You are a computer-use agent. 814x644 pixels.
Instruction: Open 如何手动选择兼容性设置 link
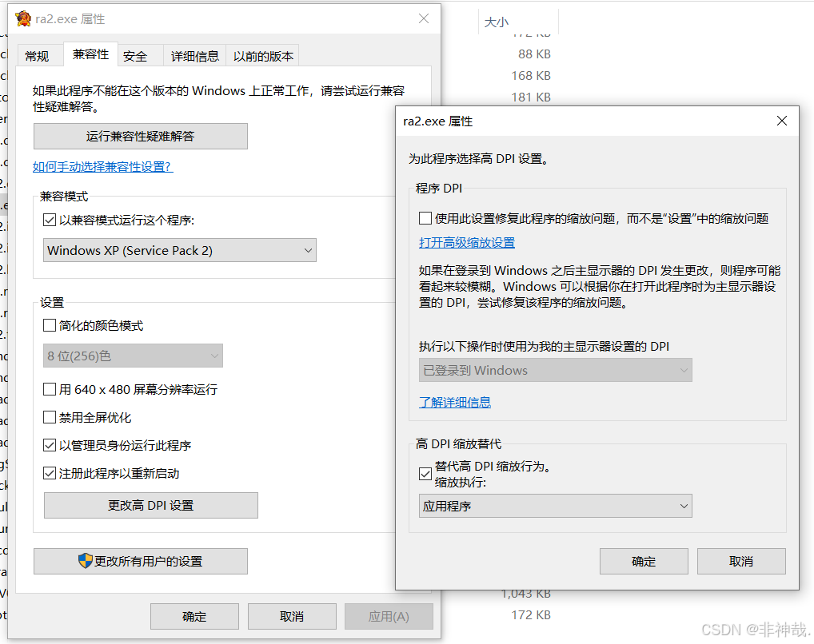(103, 166)
